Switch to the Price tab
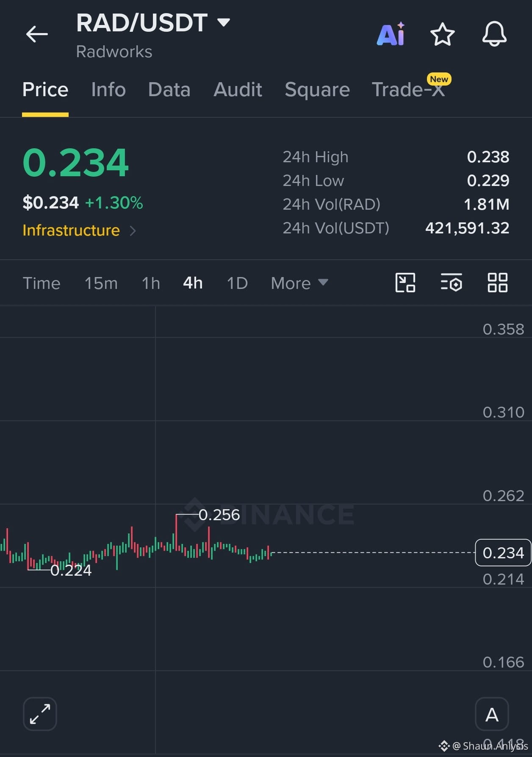The width and height of the screenshot is (532, 757). [45, 90]
